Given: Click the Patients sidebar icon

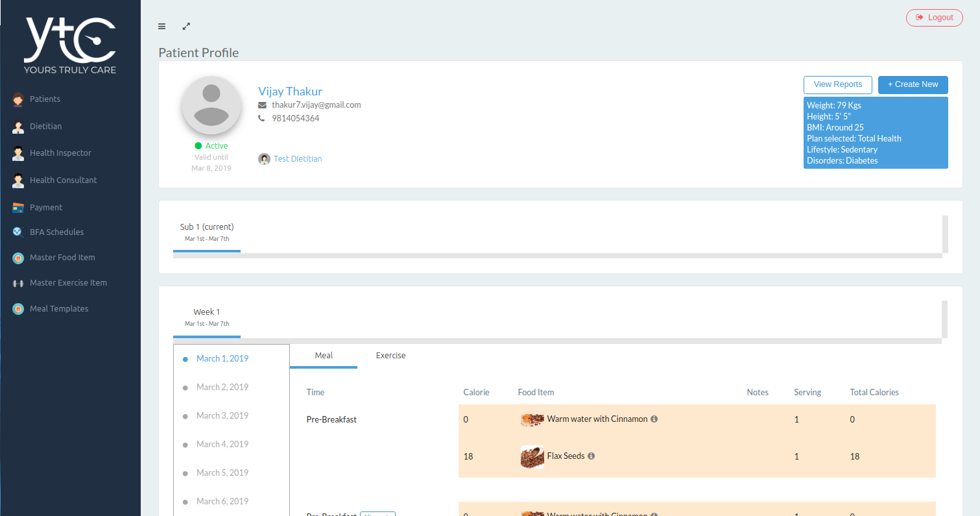Looking at the screenshot, I should pos(18,99).
